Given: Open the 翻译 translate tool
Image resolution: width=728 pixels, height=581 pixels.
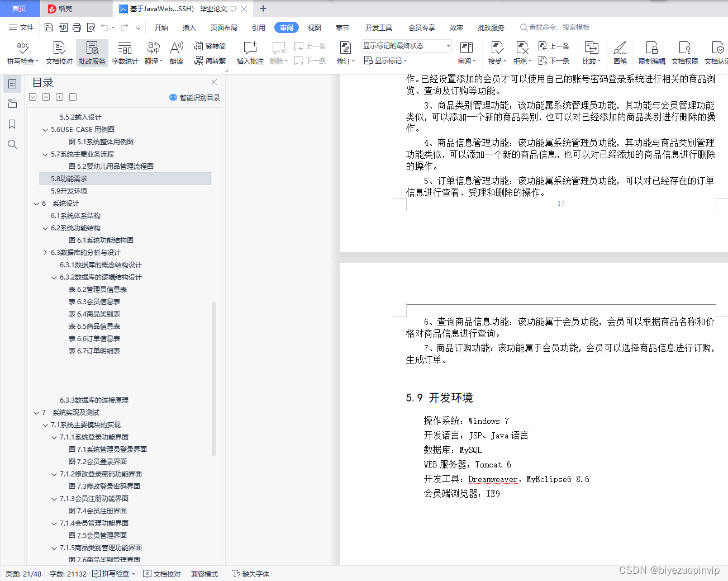Looking at the screenshot, I should (154, 53).
